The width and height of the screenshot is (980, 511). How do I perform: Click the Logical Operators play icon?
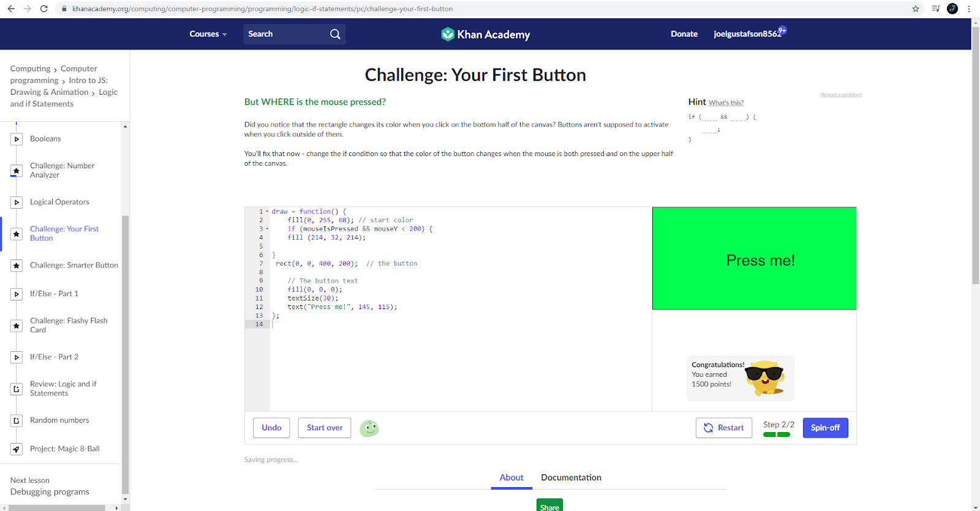pos(17,203)
